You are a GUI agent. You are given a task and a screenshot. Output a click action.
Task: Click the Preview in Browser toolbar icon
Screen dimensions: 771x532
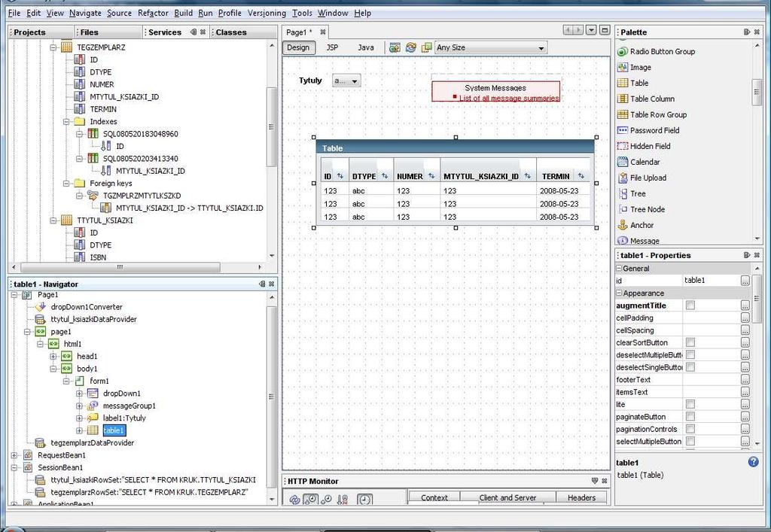tap(395, 47)
